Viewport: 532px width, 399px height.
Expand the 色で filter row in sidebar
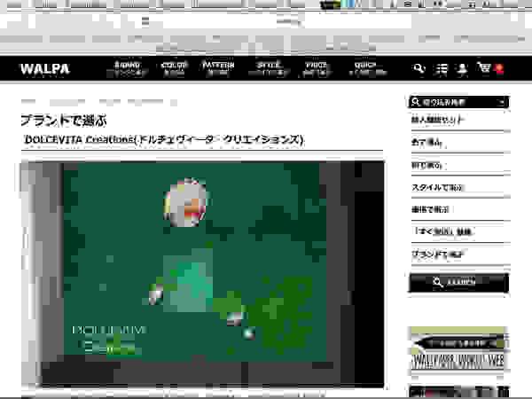click(x=460, y=143)
